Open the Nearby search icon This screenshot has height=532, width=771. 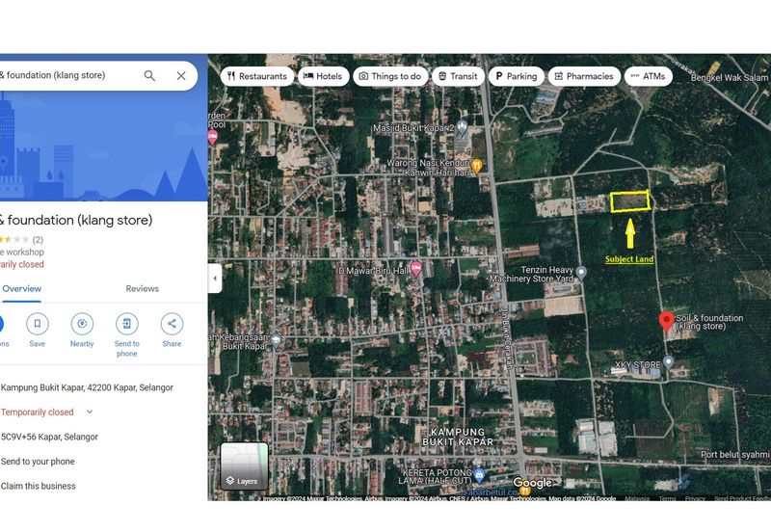(82, 324)
